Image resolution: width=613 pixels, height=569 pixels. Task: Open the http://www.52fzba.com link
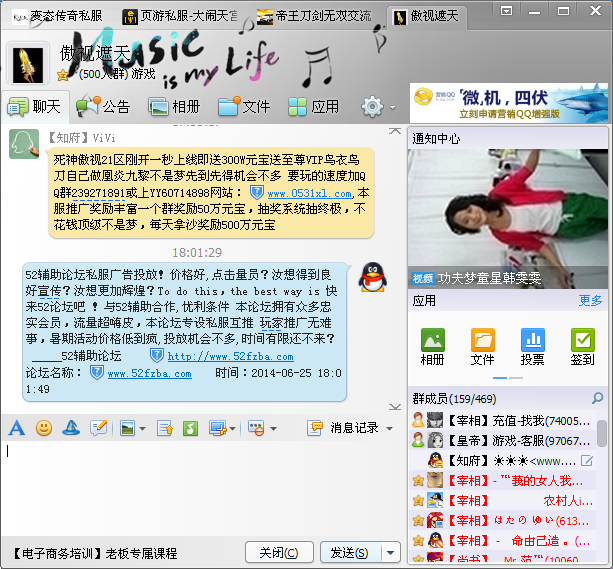(231, 356)
